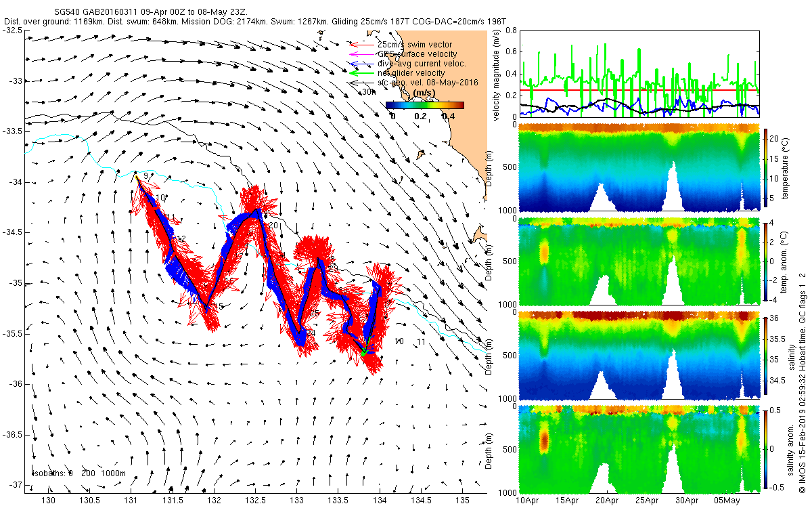This screenshot has height=508, width=812.
Task: Click the green glider end-position marker on map
Action: coord(363,354)
